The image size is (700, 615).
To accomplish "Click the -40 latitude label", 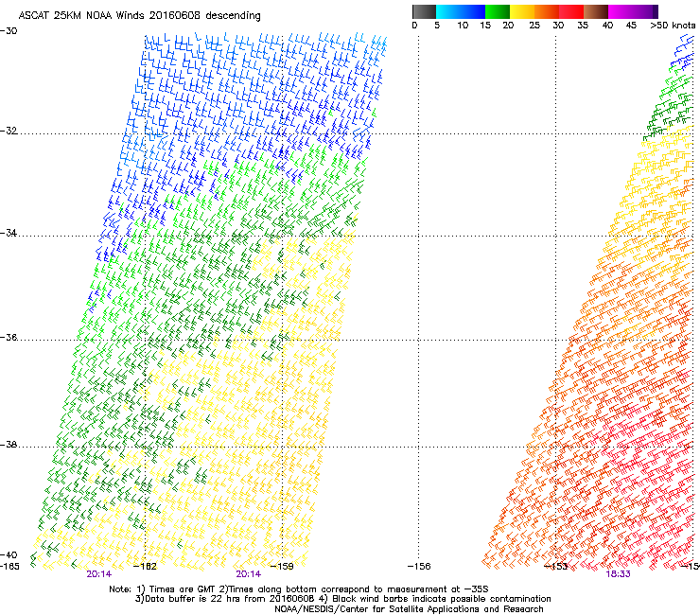I will point(9,554).
